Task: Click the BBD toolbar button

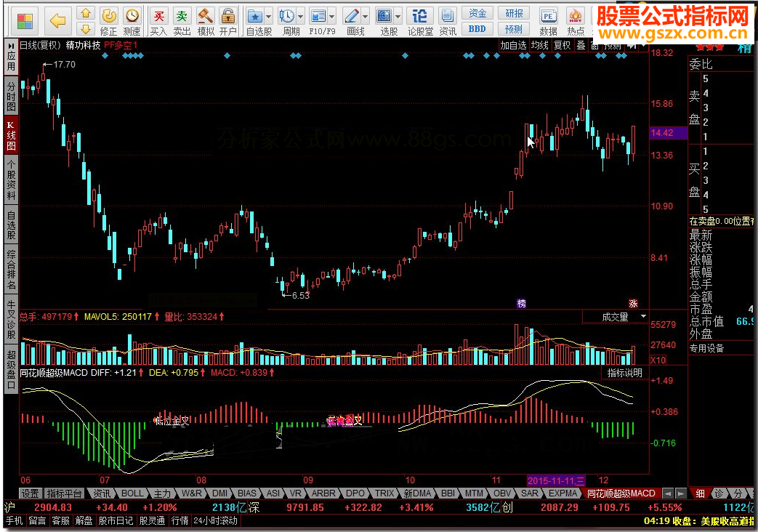Action: pyautogui.click(x=477, y=29)
